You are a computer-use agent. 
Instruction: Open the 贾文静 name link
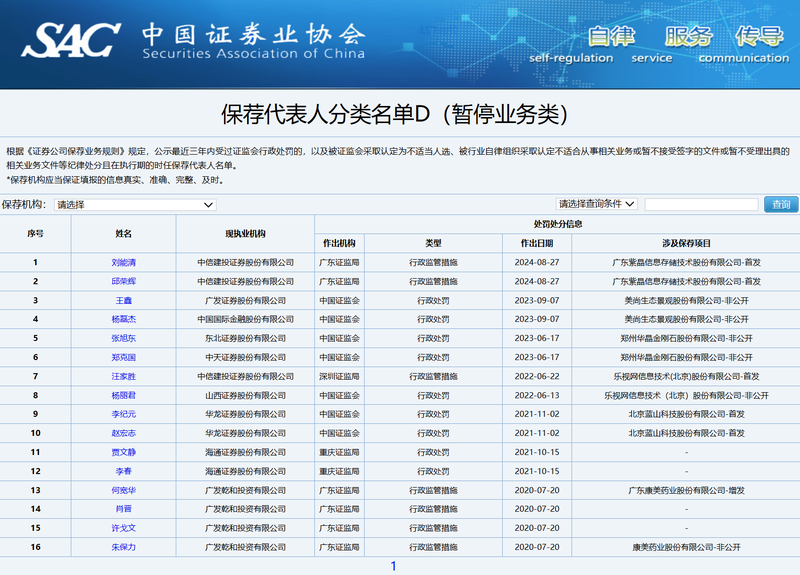click(x=124, y=452)
